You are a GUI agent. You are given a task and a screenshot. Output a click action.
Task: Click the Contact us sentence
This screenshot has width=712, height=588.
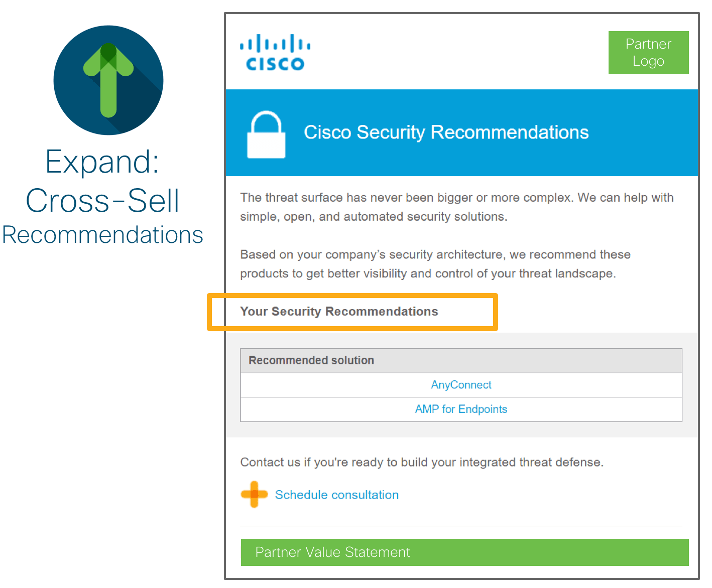422,462
